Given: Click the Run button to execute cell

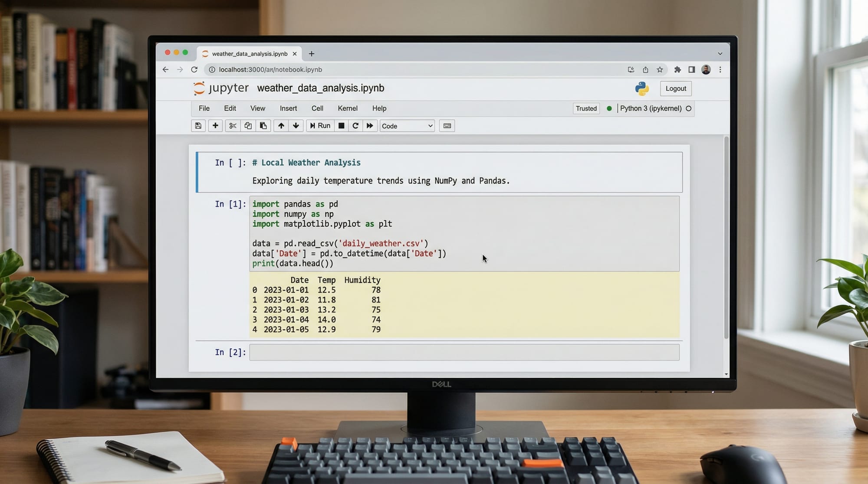Looking at the screenshot, I should [320, 126].
